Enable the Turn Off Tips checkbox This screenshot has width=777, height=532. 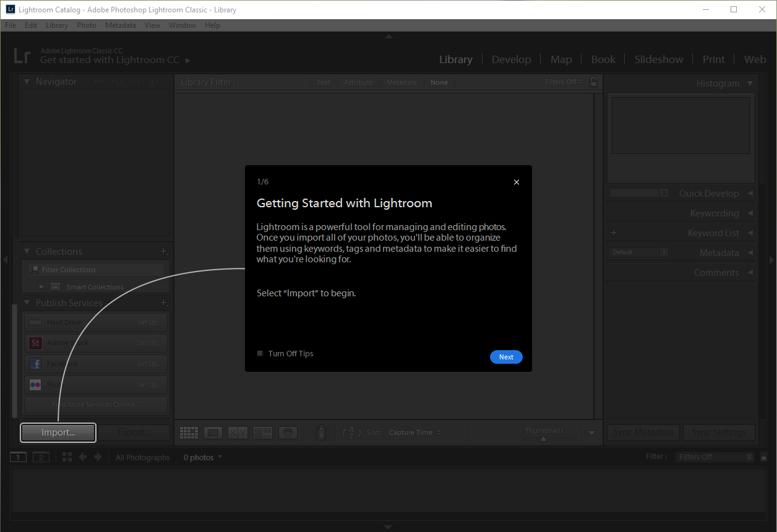[260, 354]
